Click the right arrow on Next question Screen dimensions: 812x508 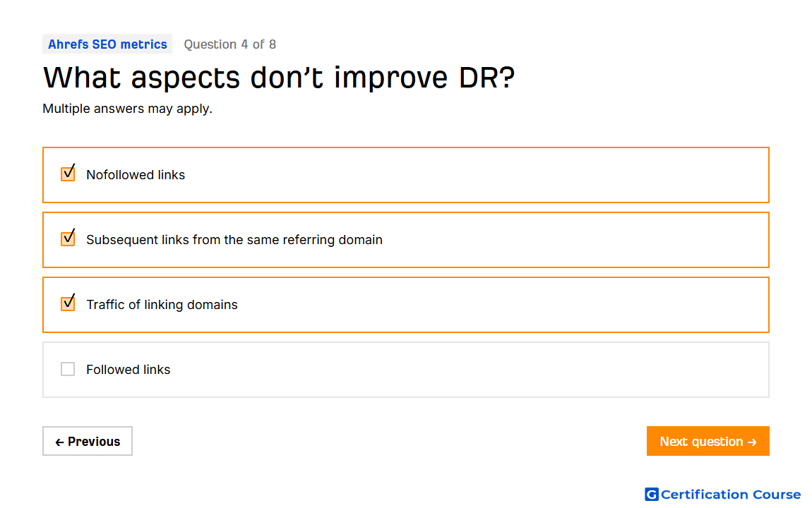click(x=752, y=442)
